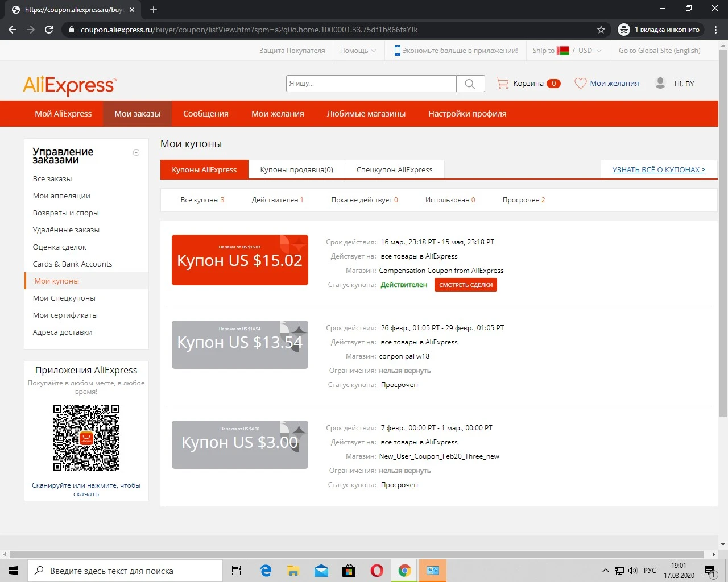
Task: Open a new browser tab
Action: click(x=154, y=10)
